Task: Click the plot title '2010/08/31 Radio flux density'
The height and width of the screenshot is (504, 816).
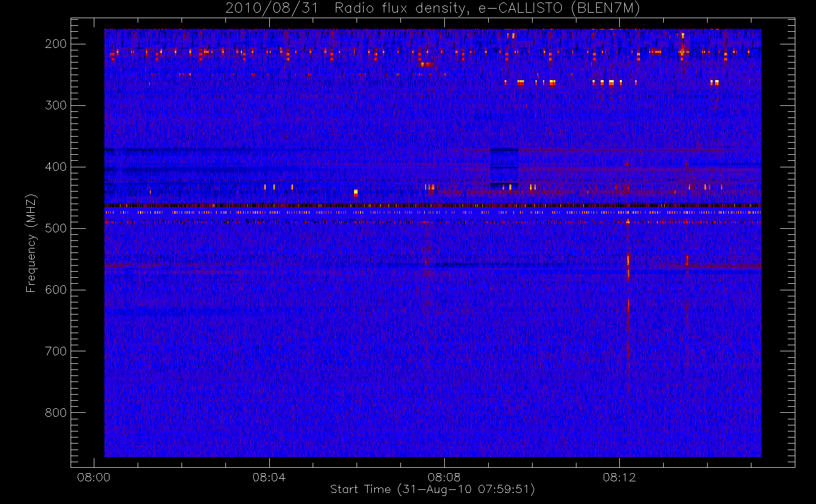Action: (x=432, y=9)
